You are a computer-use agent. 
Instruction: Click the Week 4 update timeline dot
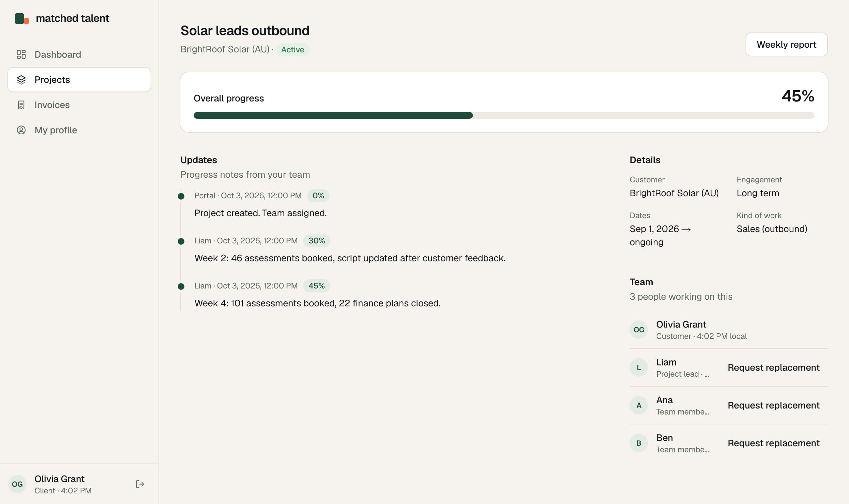181,286
